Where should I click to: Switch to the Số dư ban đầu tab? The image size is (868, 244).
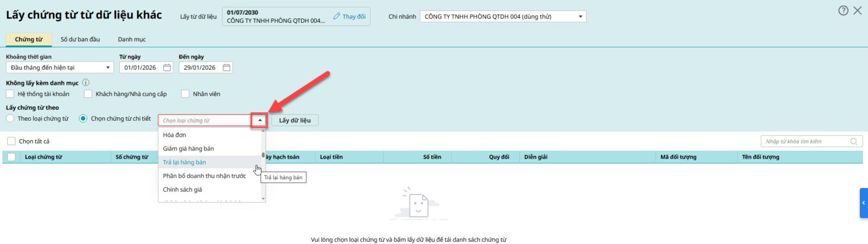point(80,39)
